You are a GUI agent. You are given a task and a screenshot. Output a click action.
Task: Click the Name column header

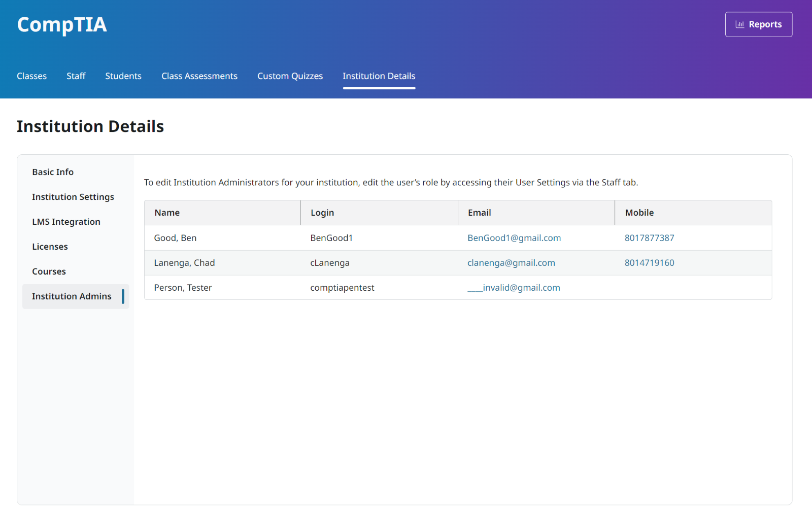pos(167,213)
